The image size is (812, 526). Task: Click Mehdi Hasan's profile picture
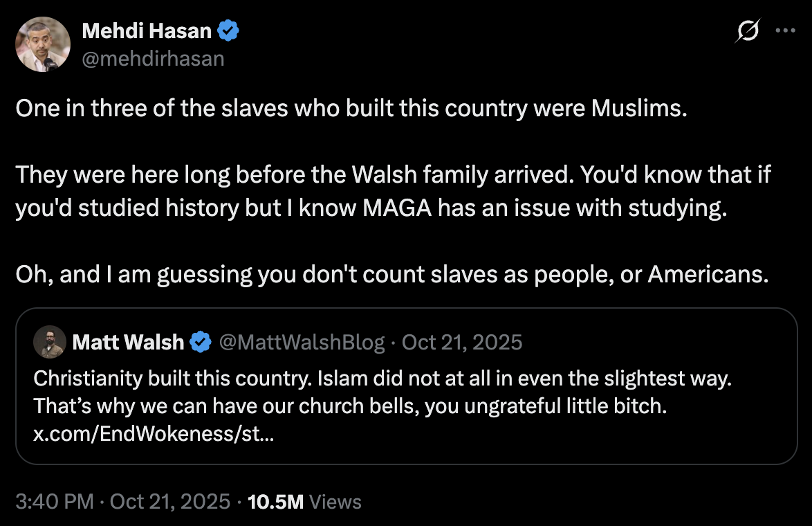(43, 44)
